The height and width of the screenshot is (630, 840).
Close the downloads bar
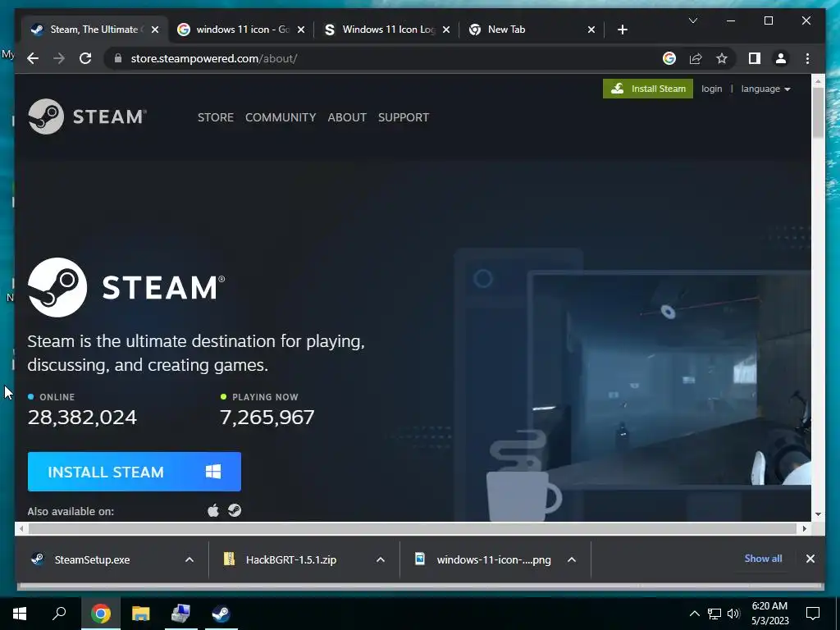click(x=810, y=559)
